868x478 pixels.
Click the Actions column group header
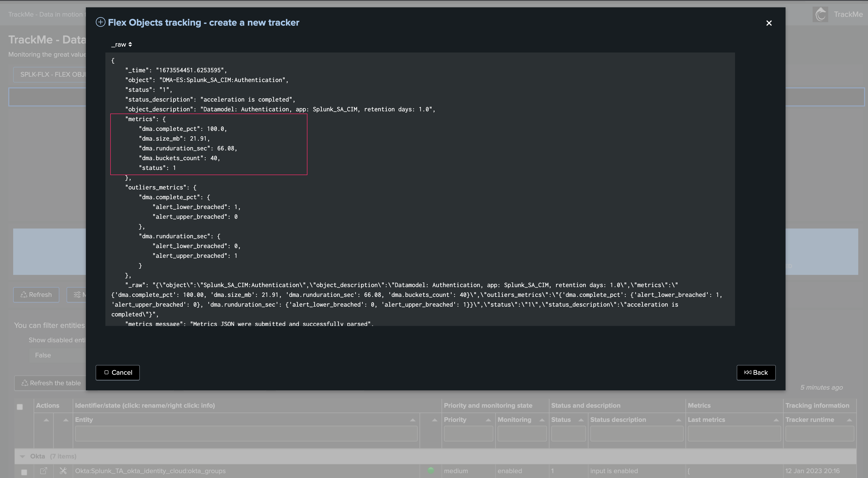48,405
